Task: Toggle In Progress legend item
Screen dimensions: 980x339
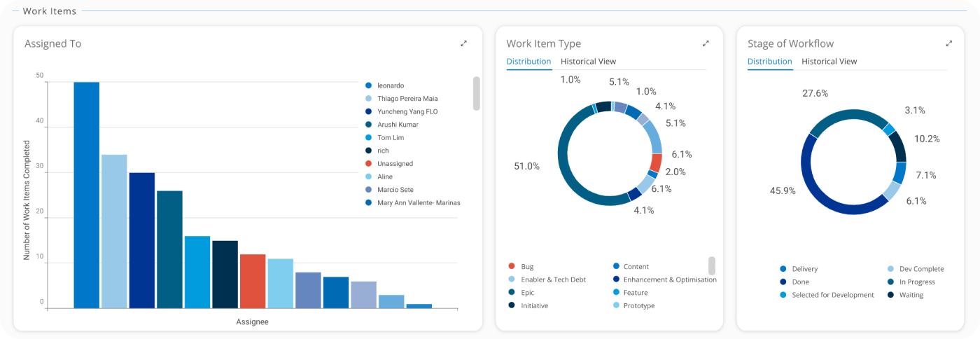Action: [917, 282]
